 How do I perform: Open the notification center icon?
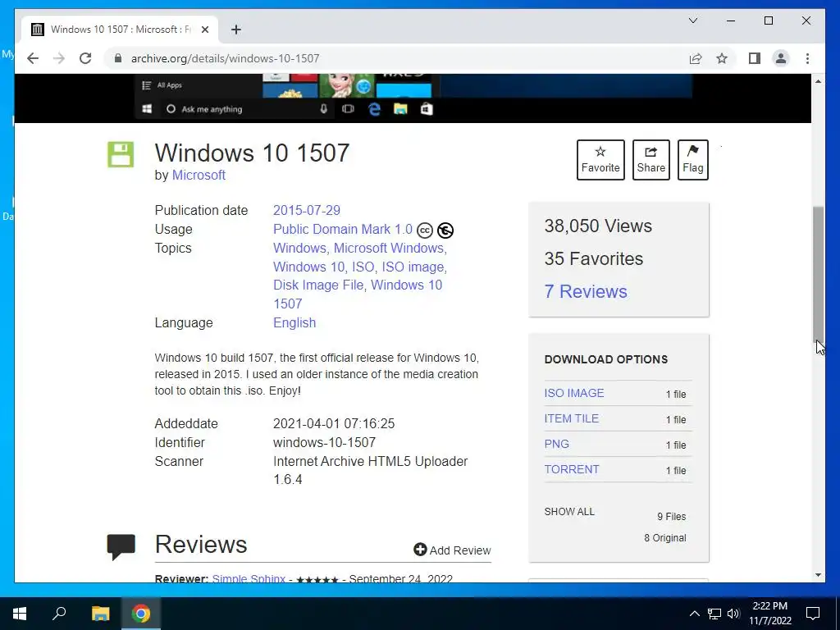pyautogui.click(x=813, y=614)
